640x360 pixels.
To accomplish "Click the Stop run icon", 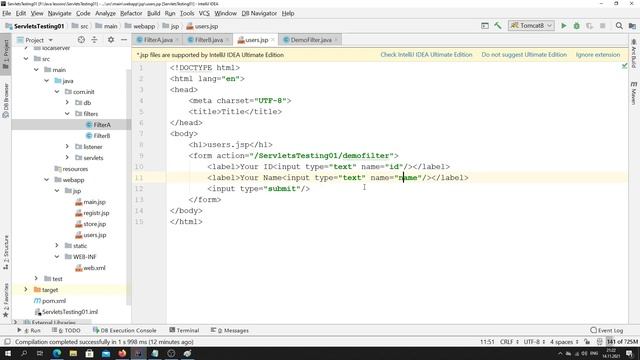I will pos(602,26).
